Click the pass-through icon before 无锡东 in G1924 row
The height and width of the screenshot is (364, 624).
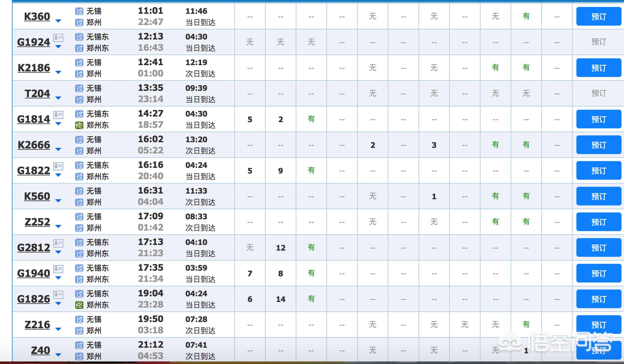tap(79, 37)
